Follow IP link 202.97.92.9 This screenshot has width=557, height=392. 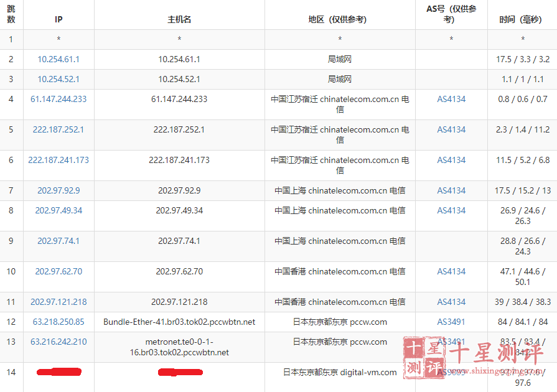click(59, 190)
